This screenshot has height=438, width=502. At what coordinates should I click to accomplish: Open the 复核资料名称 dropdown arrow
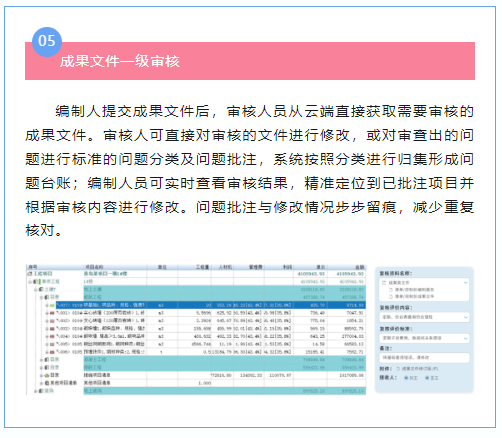coord(465,282)
